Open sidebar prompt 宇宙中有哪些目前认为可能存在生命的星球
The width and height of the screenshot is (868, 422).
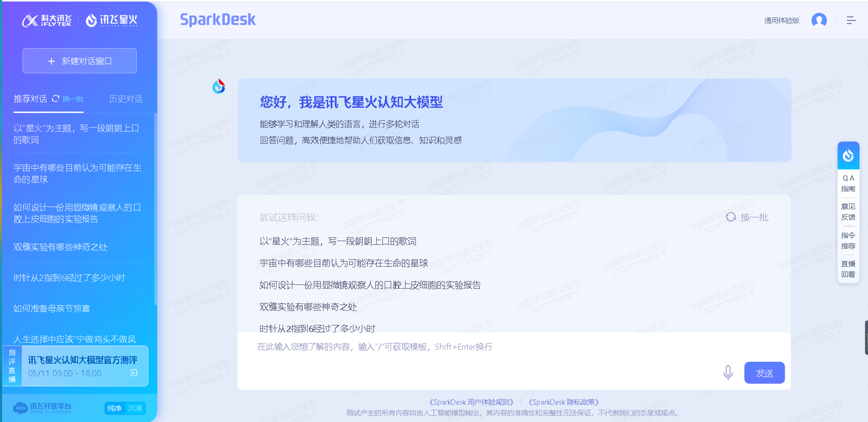click(77, 174)
